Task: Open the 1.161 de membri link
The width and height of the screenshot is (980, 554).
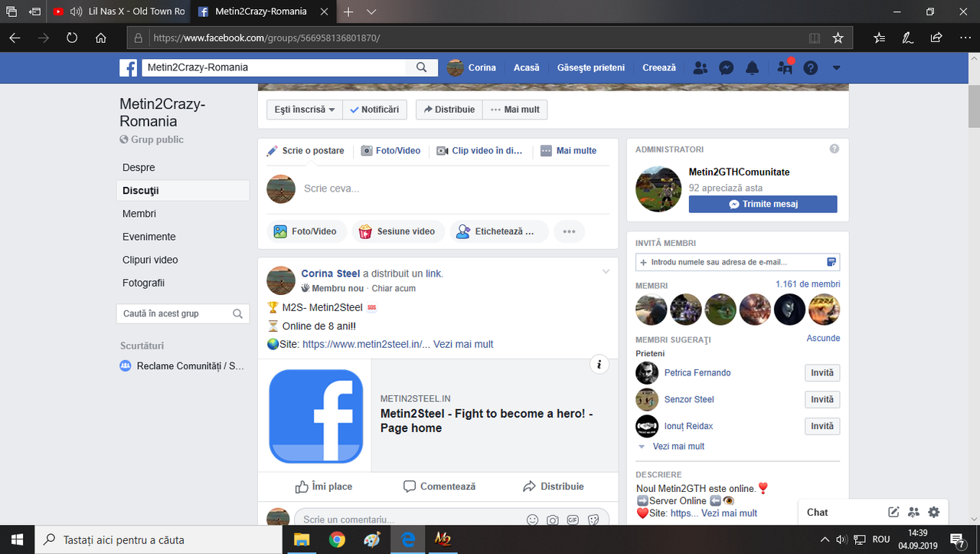Action: point(808,284)
